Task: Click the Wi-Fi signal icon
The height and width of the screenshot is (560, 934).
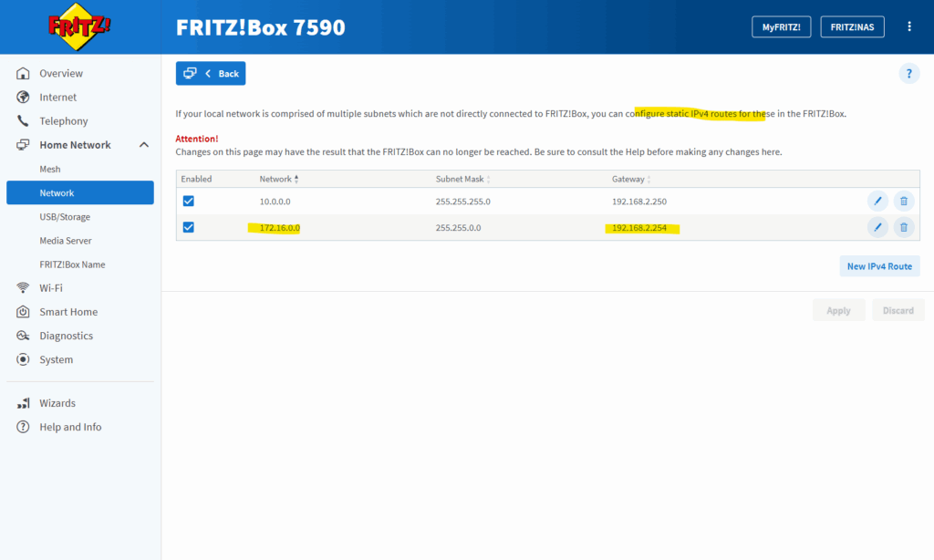Action: click(x=23, y=287)
